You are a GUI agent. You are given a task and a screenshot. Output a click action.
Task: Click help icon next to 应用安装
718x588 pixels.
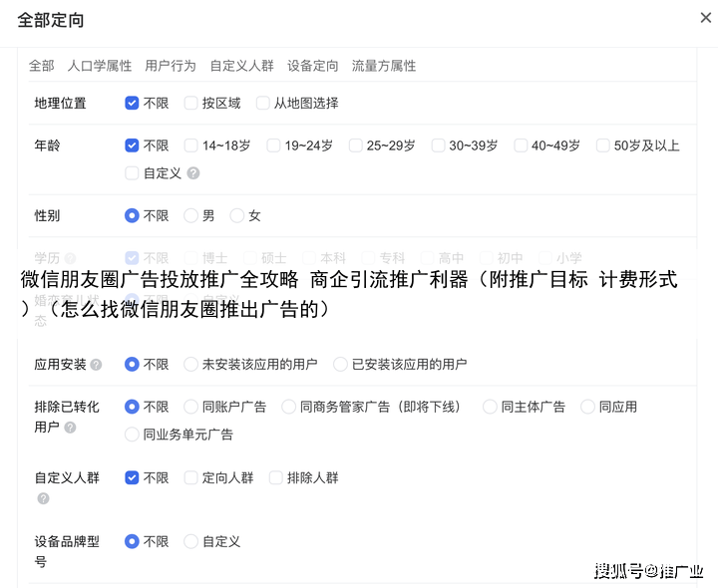tap(97, 365)
